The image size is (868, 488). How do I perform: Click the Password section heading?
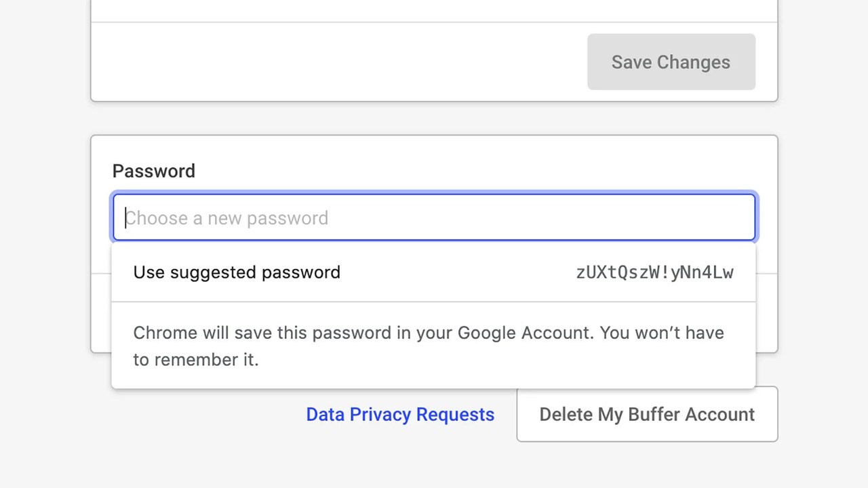click(154, 171)
